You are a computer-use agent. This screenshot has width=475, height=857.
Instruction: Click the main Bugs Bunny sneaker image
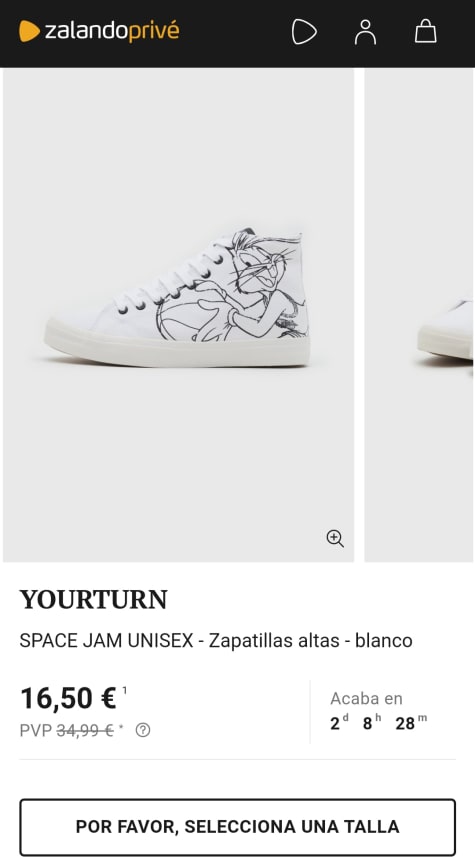click(178, 315)
